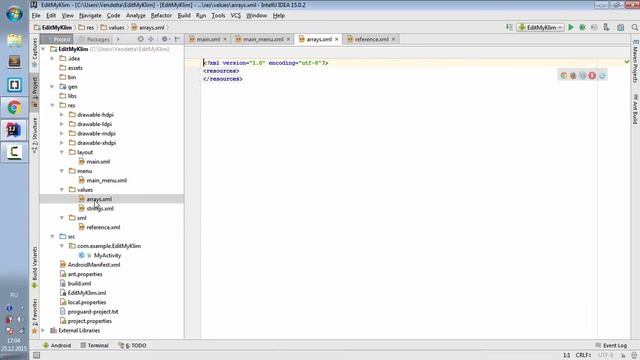
Task: Open the TODO tool window
Action: (x=132, y=345)
